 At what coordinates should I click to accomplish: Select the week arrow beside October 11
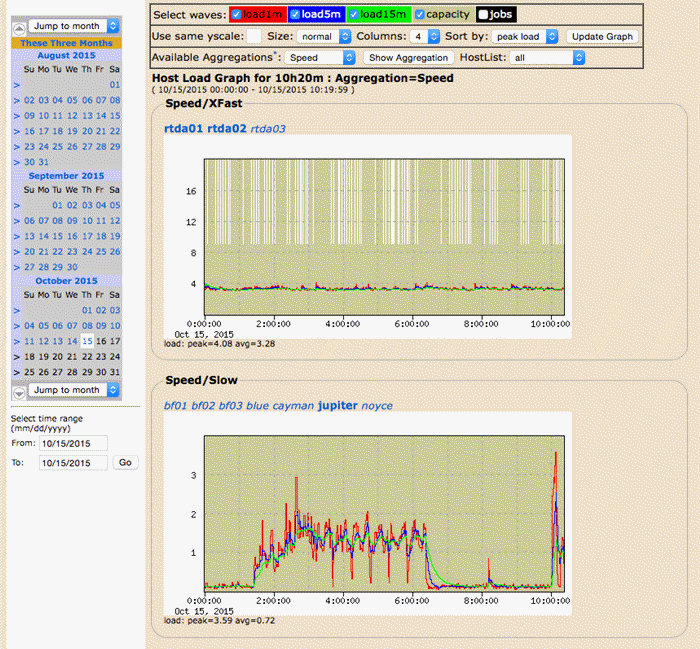click(x=15, y=341)
